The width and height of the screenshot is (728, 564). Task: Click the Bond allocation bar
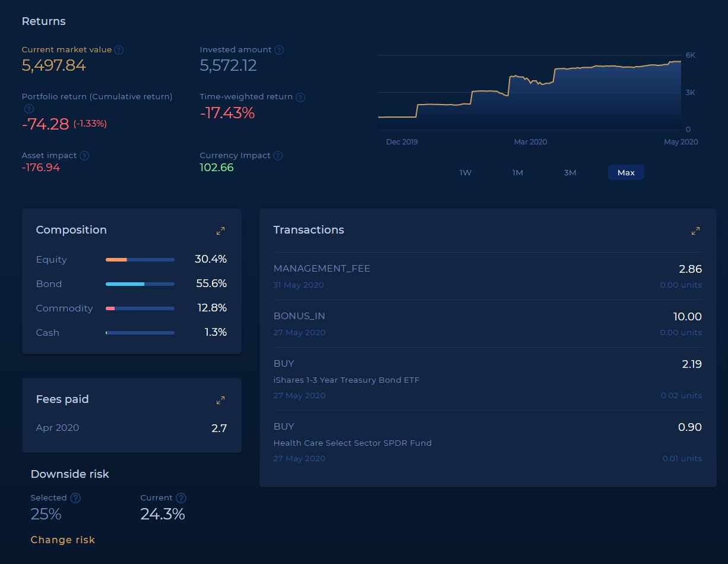tap(140, 284)
